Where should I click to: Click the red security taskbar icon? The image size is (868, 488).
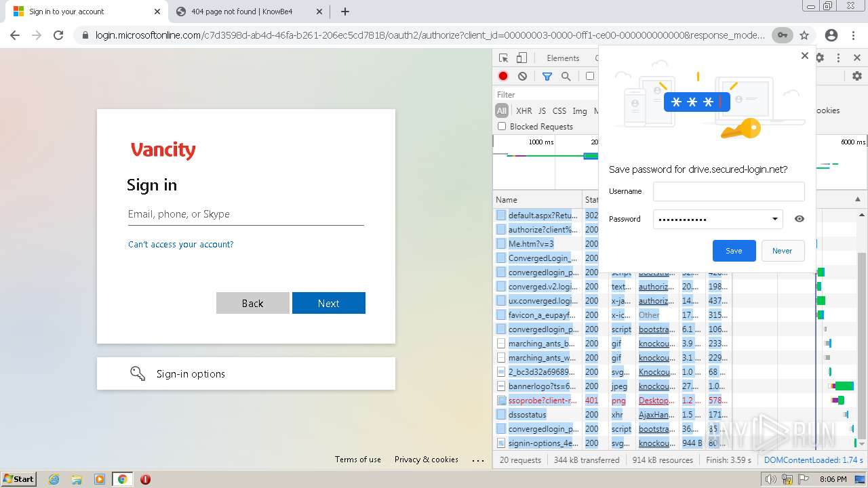[145, 479]
